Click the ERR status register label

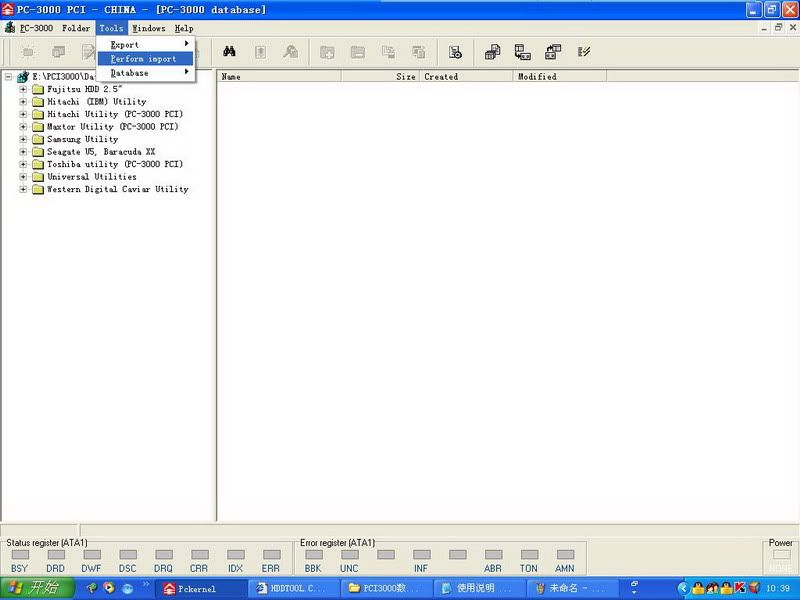click(x=271, y=568)
